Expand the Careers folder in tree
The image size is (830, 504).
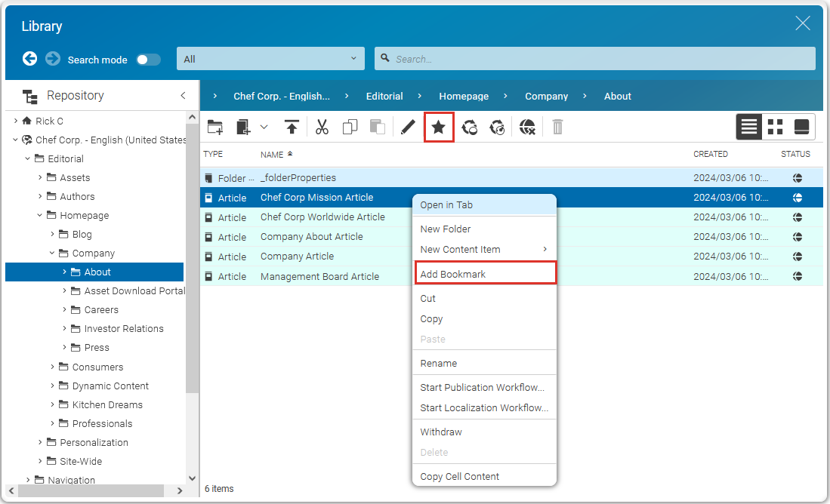pyautogui.click(x=65, y=309)
